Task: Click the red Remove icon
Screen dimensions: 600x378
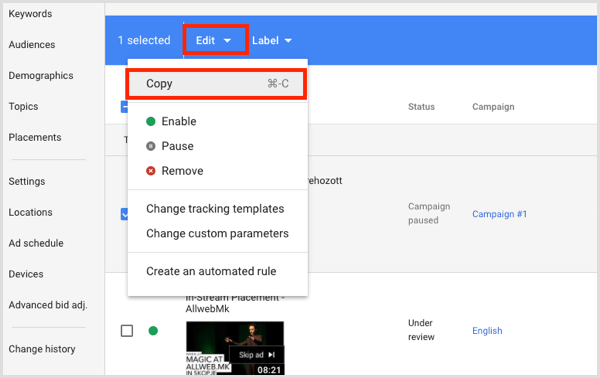Action: tap(151, 171)
